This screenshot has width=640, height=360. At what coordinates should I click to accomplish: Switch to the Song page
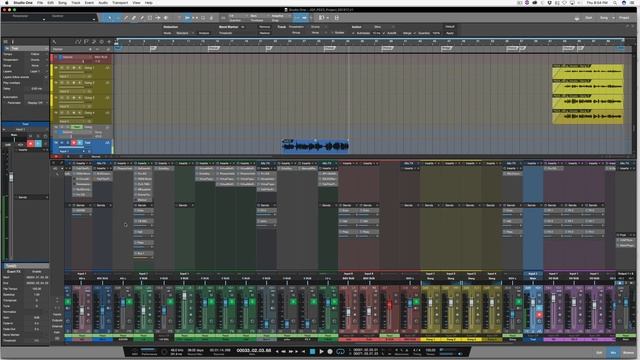coord(604,18)
